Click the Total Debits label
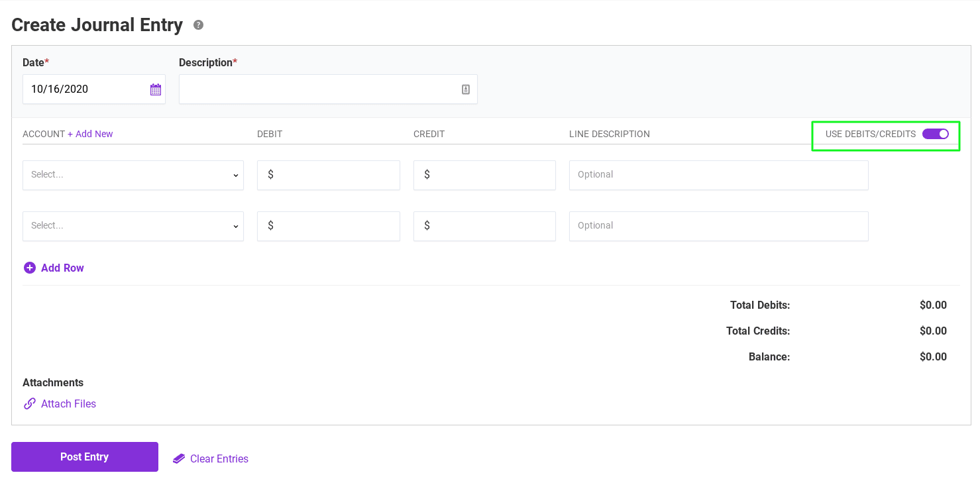The image size is (980, 487). 760,305
